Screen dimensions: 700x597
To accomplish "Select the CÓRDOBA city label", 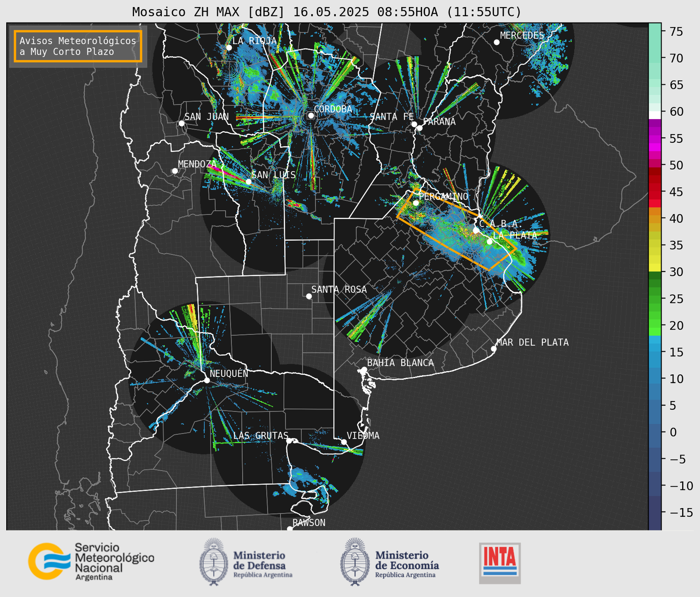I will (x=333, y=109).
